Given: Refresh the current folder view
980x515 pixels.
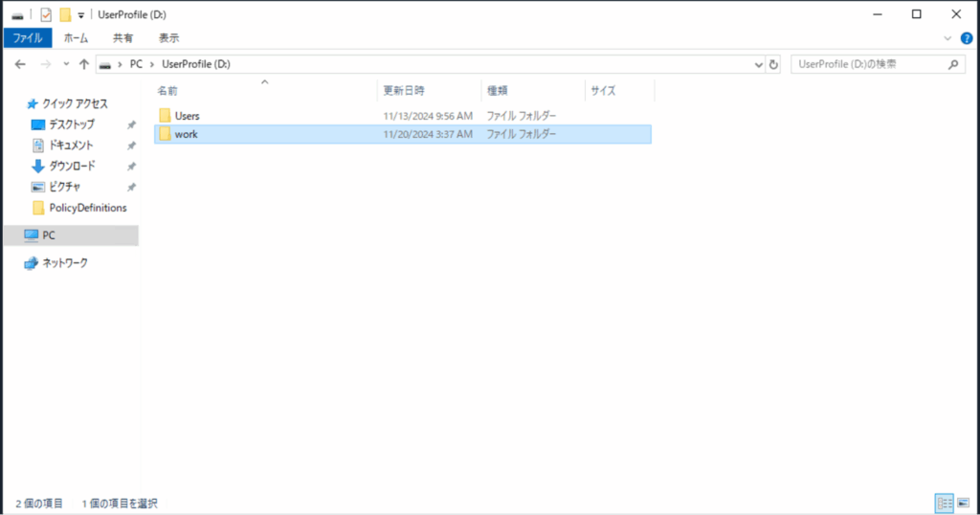Looking at the screenshot, I should [x=773, y=64].
